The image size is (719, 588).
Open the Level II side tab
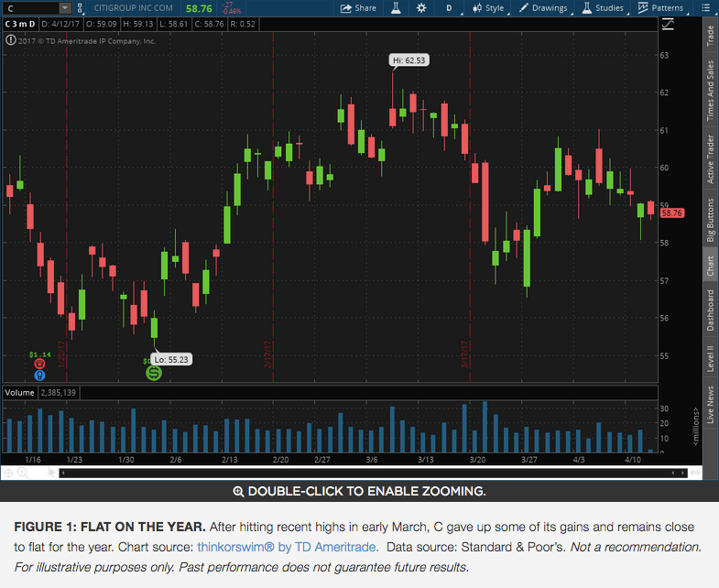[x=710, y=358]
